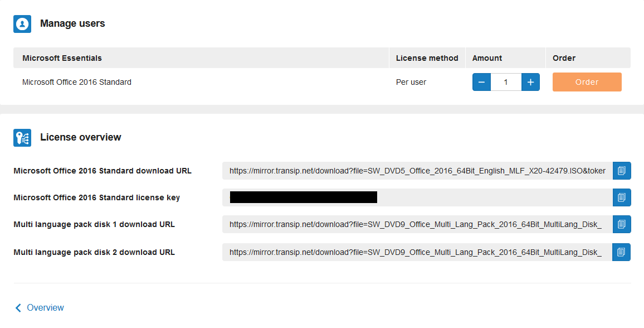Select the language pack disk 2 URL field

tap(417, 252)
